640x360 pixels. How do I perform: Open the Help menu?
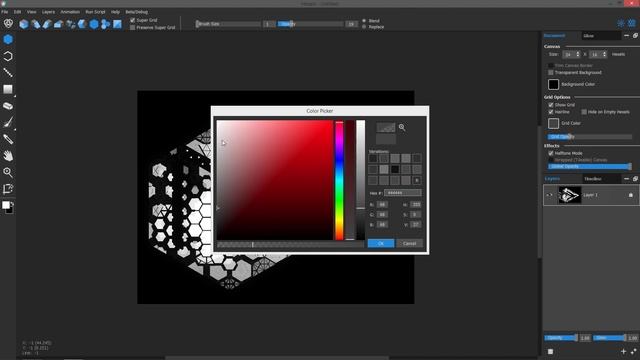(116, 12)
